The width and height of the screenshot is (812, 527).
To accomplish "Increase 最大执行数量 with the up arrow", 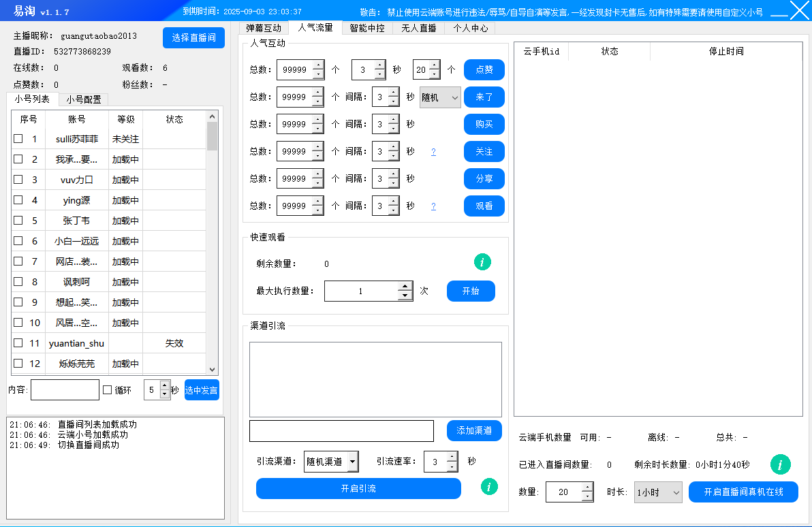I will tap(405, 287).
